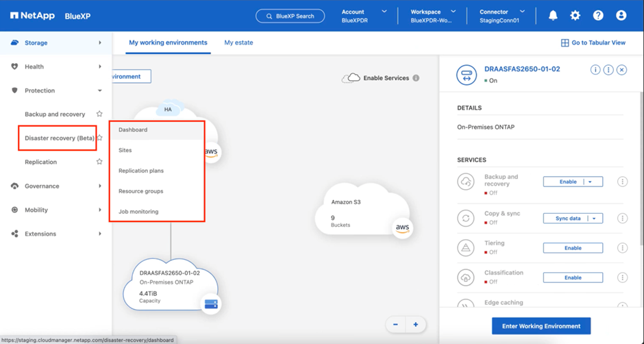This screenshot has height=344, width=644.
Task: Favorite Backup and recovery with star
Action: tap(99, 114)
